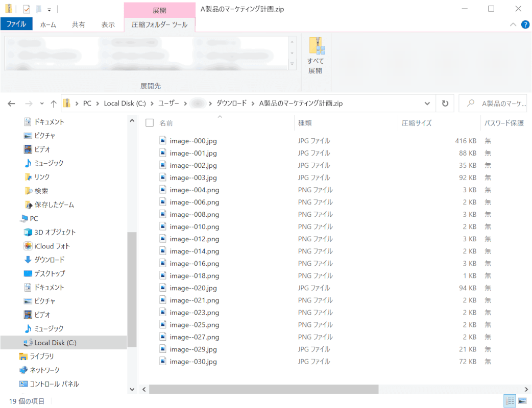
Task: Open the recent locations dropdown arrow
Action: tap(42, 104)
